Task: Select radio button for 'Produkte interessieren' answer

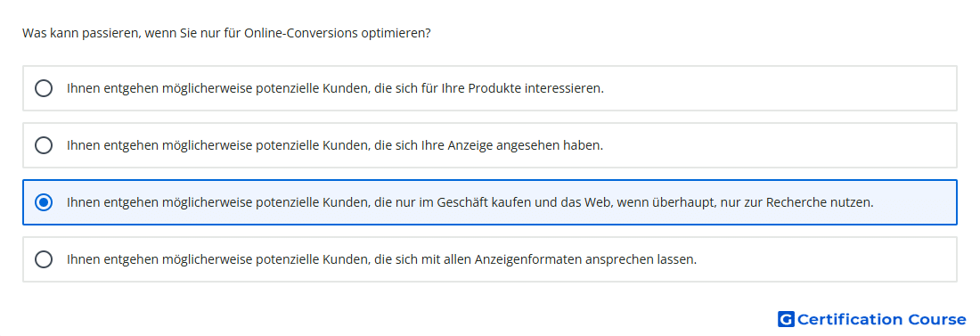Action: (x=44, y=88)
